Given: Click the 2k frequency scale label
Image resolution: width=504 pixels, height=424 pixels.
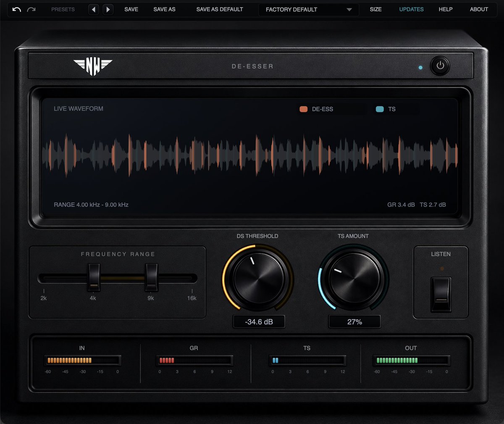Looking at the screenshot, I should click(44, 298).
